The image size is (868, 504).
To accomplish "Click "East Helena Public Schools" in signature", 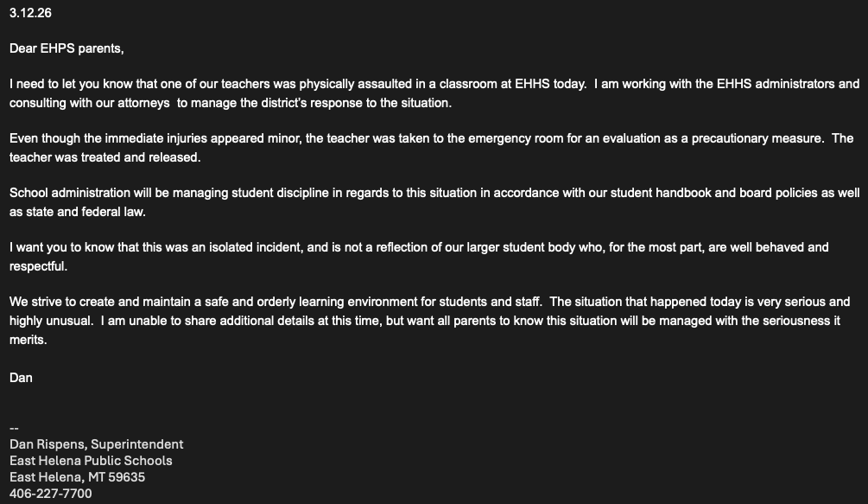I will click(x=91, y=461).
